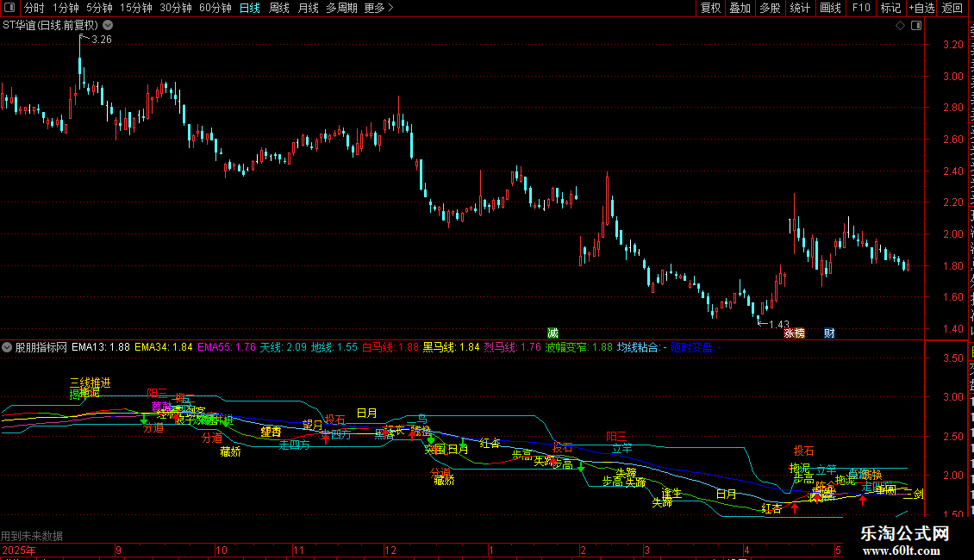
Task: Click the green 减 marker icon
Action: (553, 333)
